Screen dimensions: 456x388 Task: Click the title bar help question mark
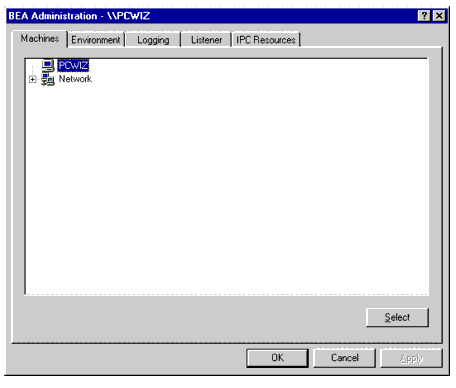tap(424, 16)
